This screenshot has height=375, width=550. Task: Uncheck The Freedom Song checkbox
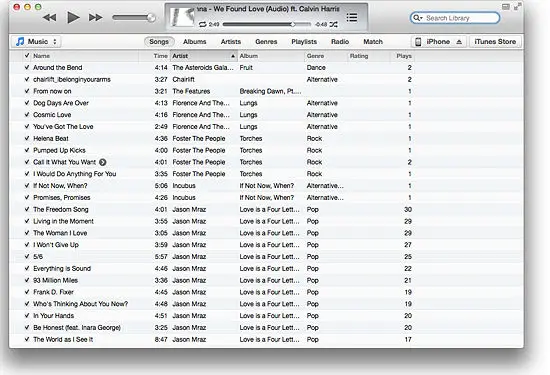pyautogui.click(x=27, y=209)
